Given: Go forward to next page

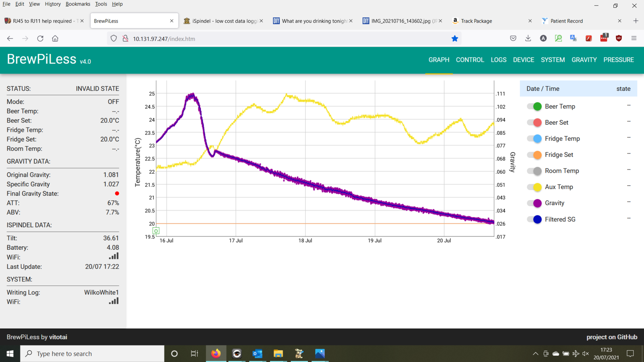Looking at the screenshot, I should tap(25, 39).
